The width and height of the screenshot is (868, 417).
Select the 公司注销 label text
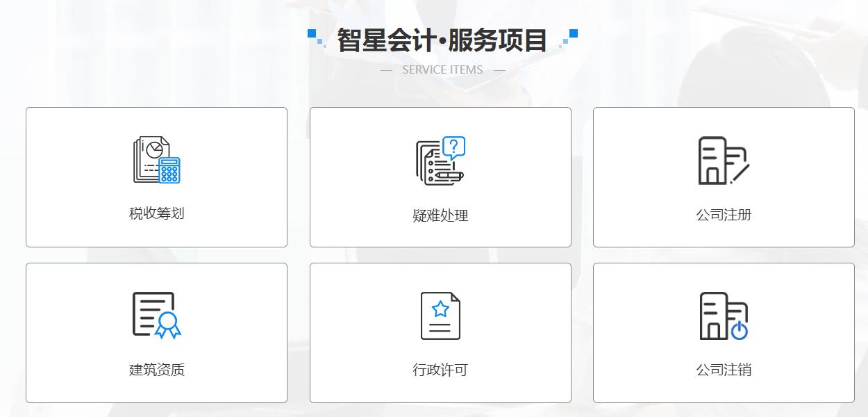click(x=724, y=370)
